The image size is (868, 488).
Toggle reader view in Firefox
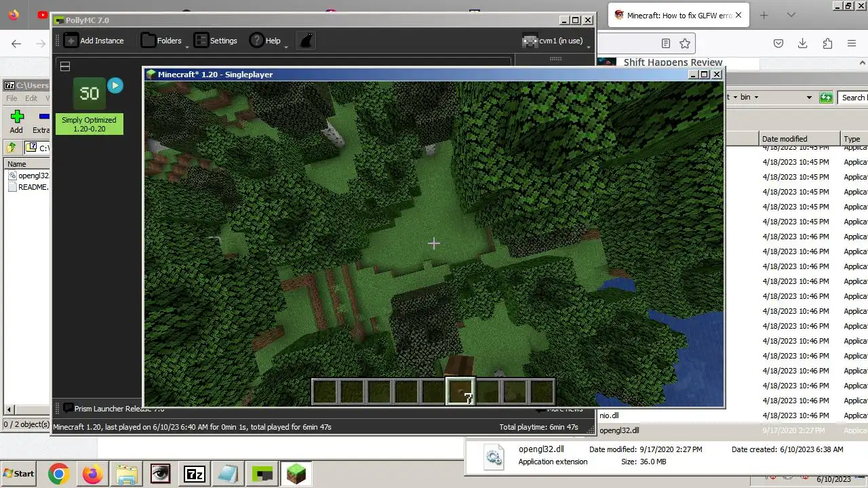(666, 43)
